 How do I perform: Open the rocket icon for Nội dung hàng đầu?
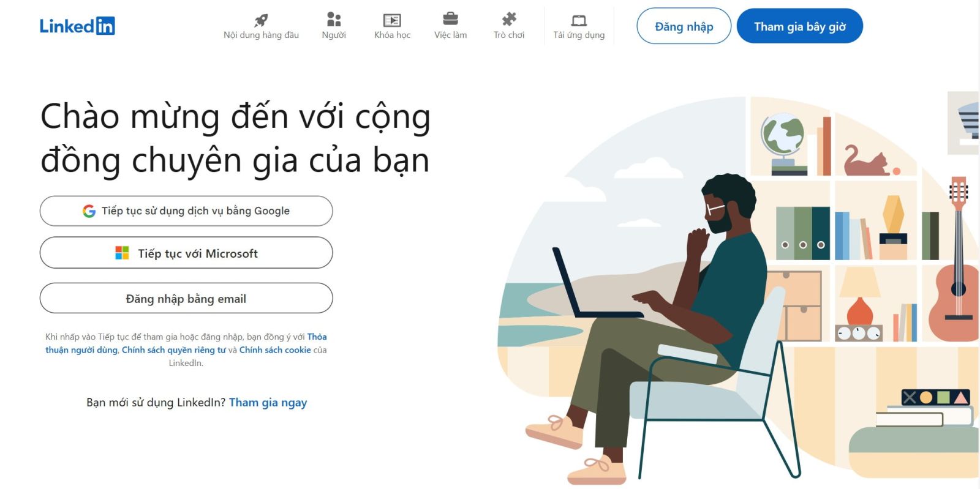(x=261, y=20)
